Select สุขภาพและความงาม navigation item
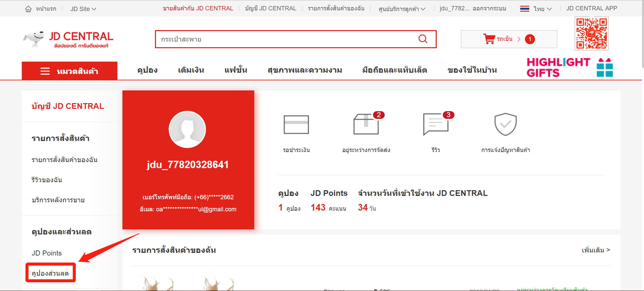The height and width of the screenshot is (291, 644). (x=305, y=70)
